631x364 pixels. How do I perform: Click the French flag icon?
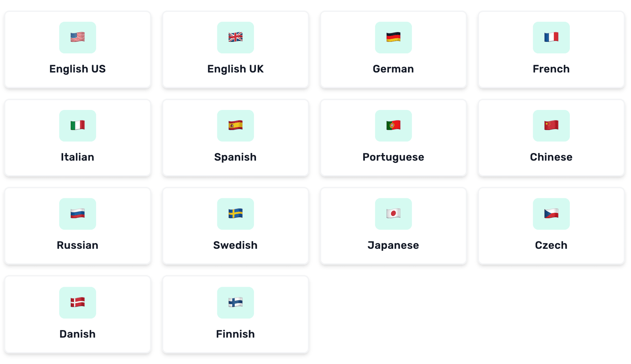(551, 37)
